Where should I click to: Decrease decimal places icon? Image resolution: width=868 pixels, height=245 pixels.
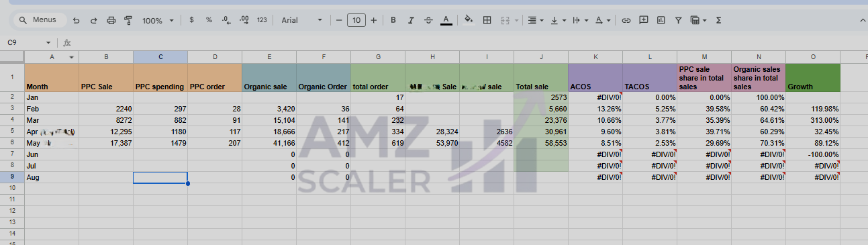(226, 20)
